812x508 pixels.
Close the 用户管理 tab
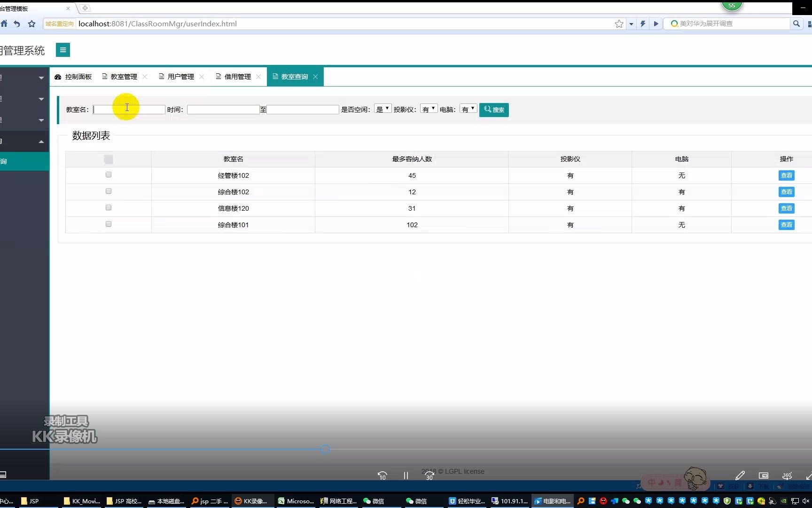202,77
